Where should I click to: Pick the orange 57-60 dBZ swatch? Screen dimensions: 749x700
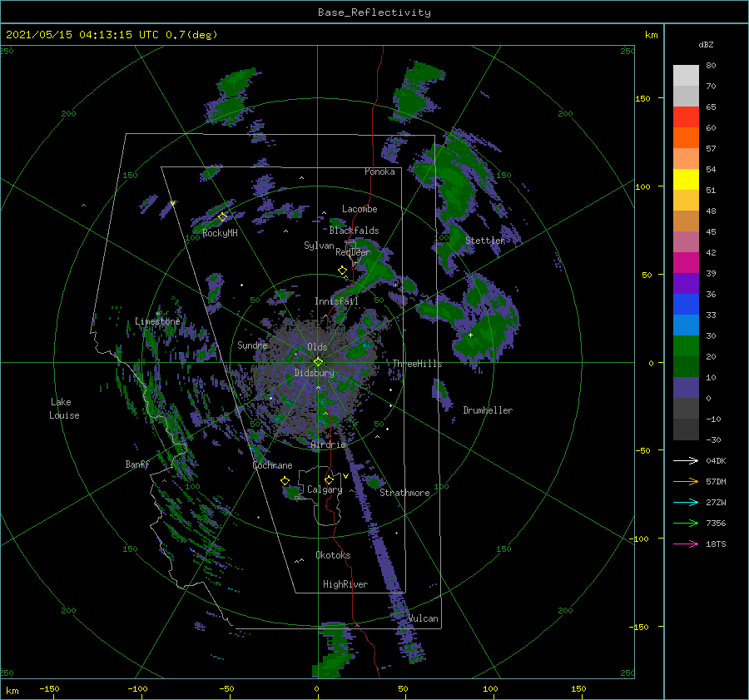(x=686, y=137)
